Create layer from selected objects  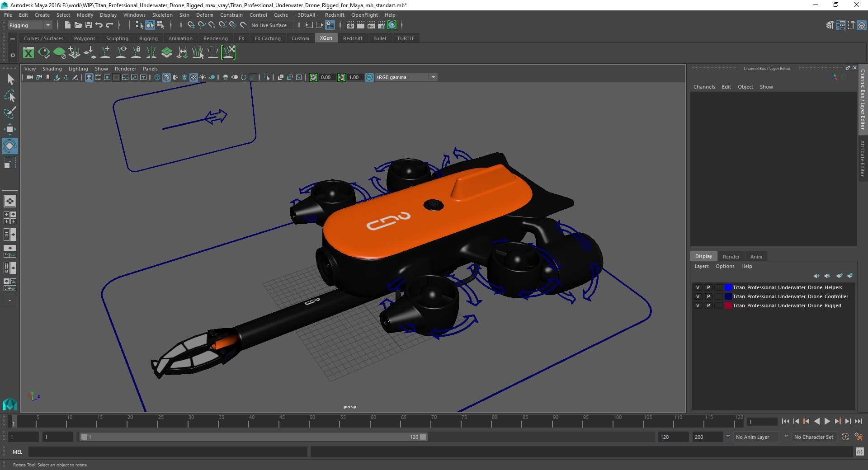click(850, 276)
